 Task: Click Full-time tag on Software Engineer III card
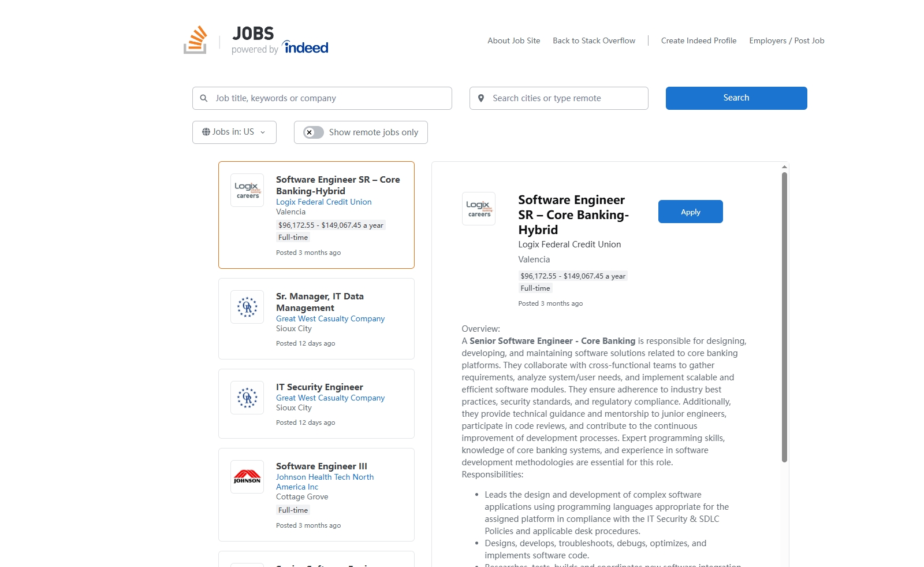(x=293, y=510)
